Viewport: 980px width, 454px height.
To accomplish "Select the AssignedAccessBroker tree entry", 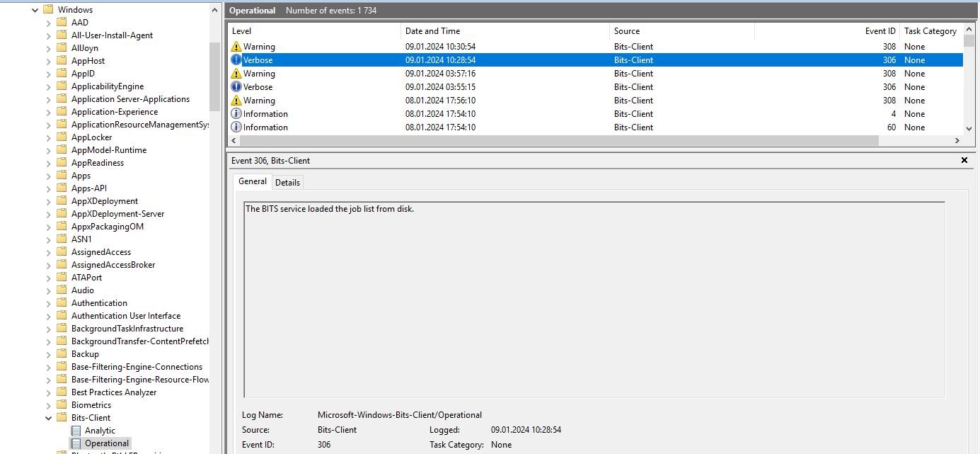I will (x=113, y=265).
